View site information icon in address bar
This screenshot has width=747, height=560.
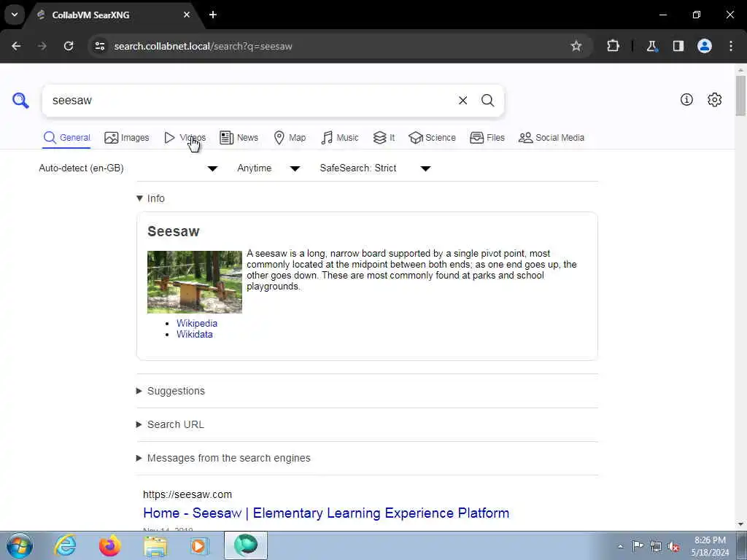[100, 46]
